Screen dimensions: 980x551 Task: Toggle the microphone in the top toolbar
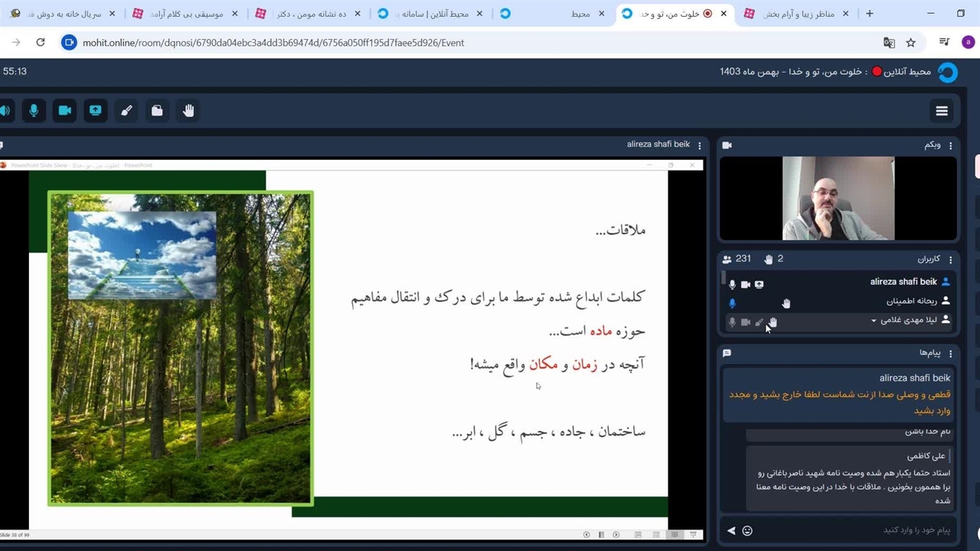(34, 111)
